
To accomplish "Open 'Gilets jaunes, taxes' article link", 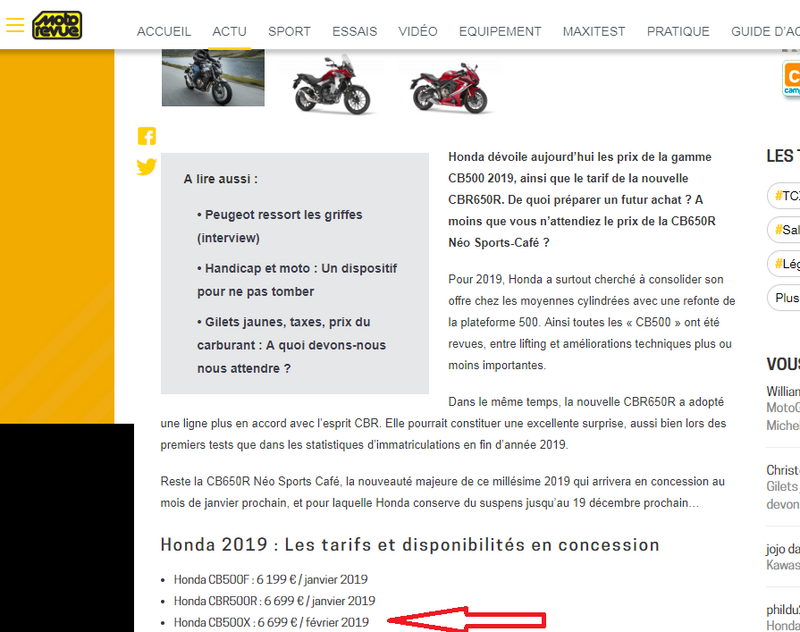I will click(291, 345).
